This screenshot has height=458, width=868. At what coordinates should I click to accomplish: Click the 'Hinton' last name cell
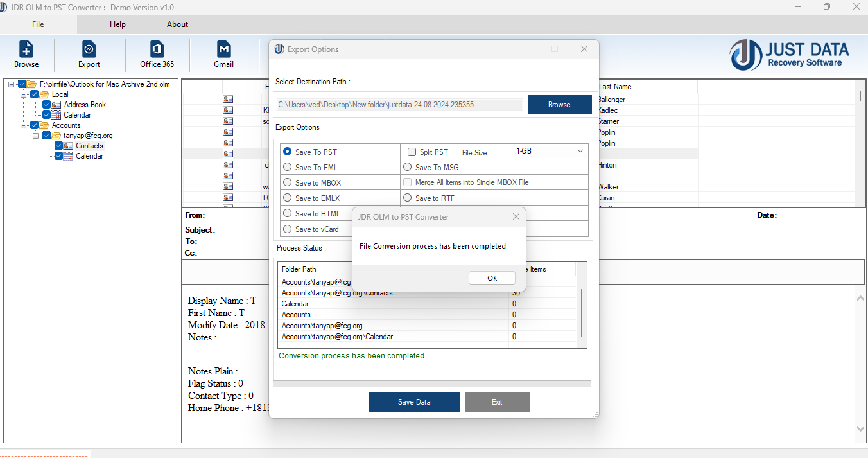click(x=607, y=165)
